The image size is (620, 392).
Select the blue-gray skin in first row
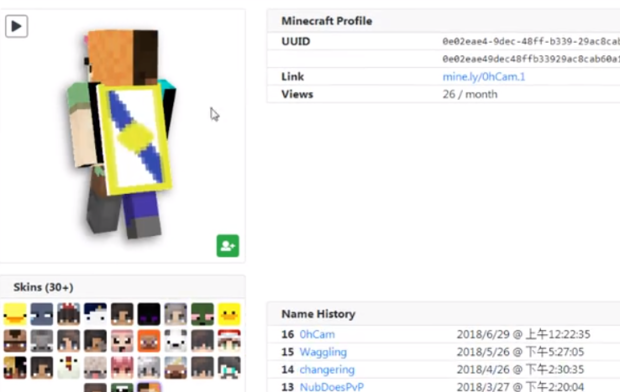click(42, 314)
